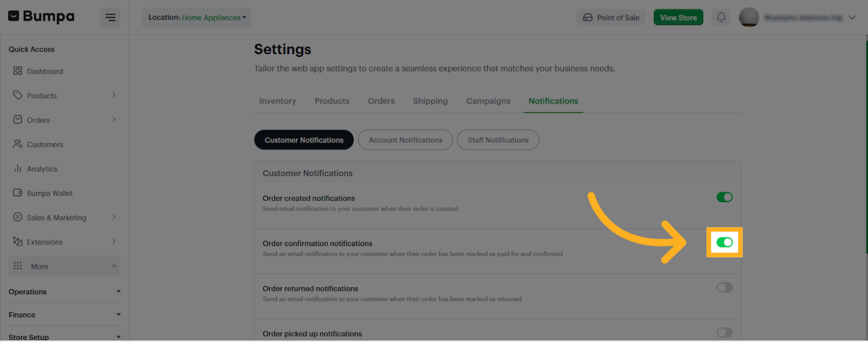Screen dimensions: 868x342
Task: Open the Campaigns settings tab
Action: point(488,101)
